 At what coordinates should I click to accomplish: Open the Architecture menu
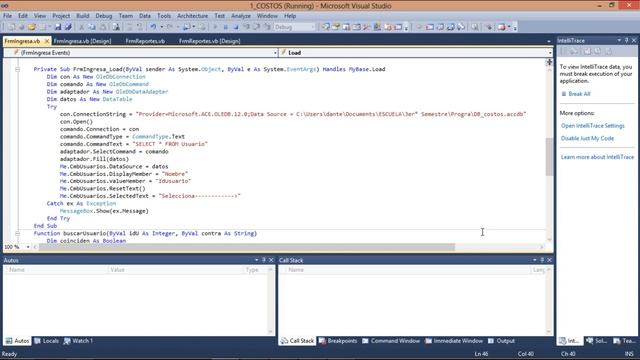[192, 16]
